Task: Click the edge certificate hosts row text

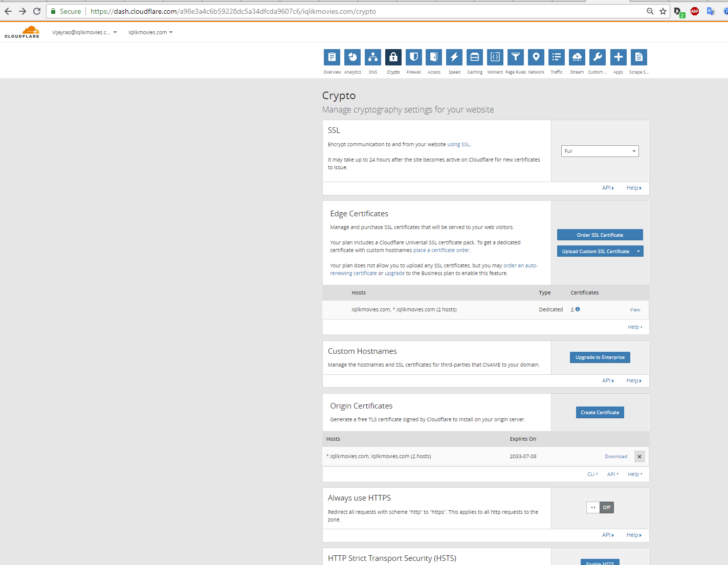Action: coord(404,310)
